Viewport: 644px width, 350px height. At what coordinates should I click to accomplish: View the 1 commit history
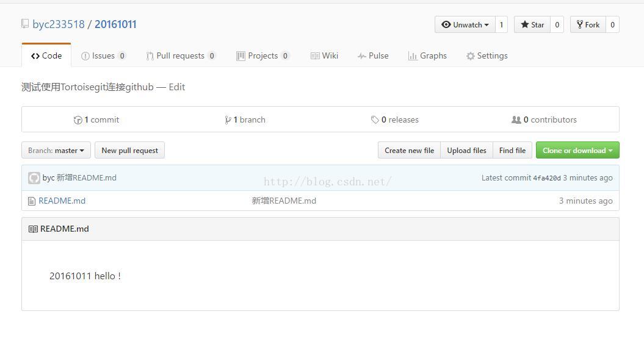pyautogui.click(x=96, y=120)
